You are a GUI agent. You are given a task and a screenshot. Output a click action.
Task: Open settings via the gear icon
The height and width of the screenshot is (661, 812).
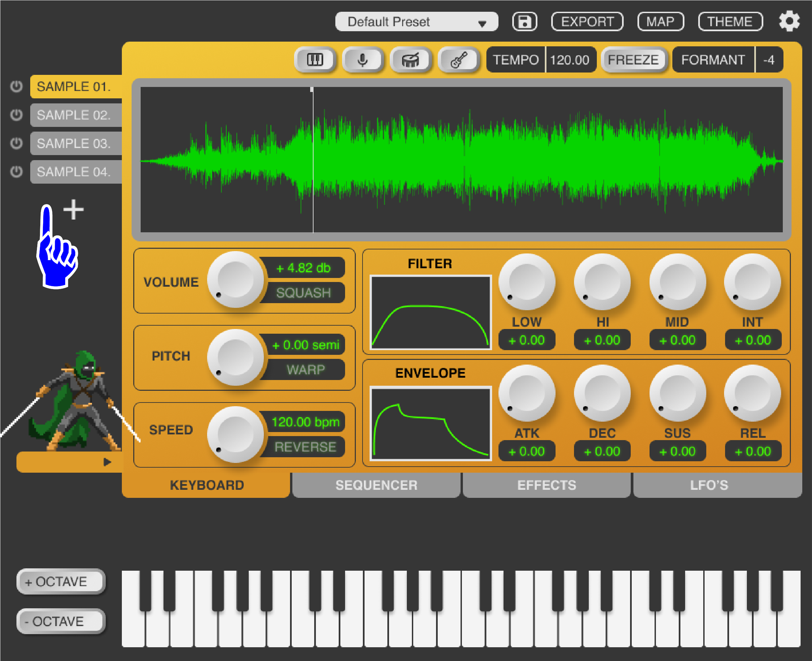(790, 21)
